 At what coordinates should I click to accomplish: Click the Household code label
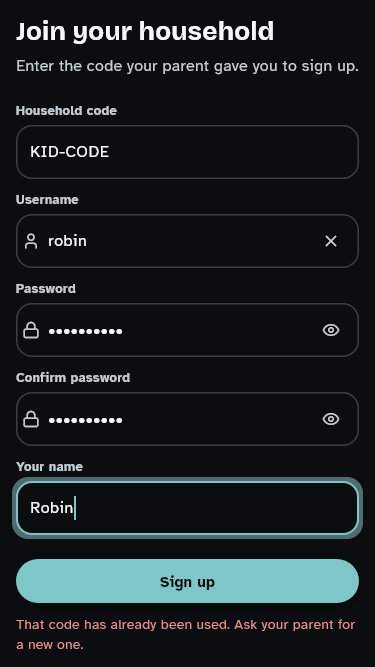(66, 111)
